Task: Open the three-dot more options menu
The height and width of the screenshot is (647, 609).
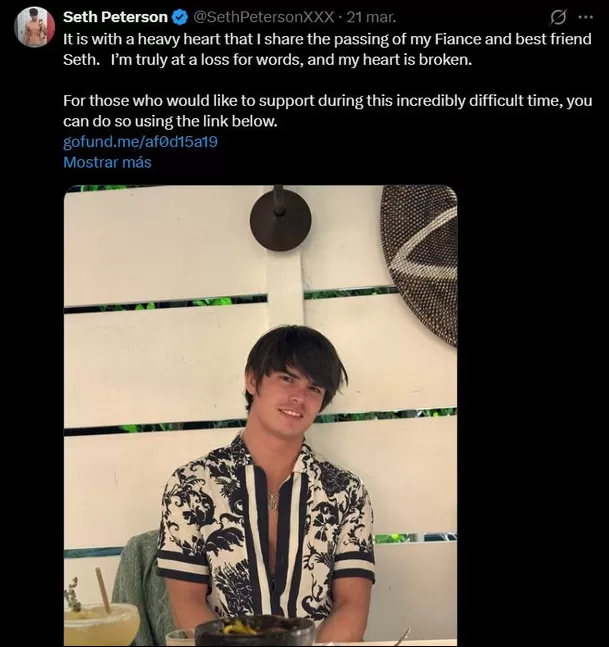Action: click(x=586, y=17)
